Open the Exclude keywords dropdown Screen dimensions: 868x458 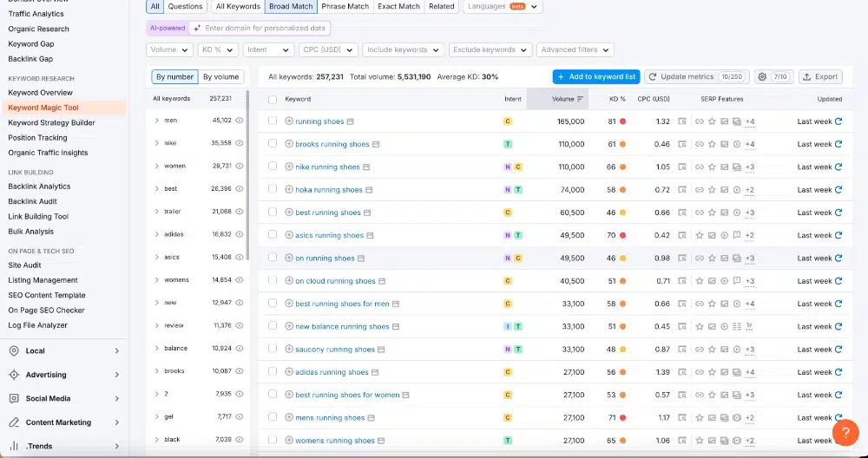tap(490, 49)
